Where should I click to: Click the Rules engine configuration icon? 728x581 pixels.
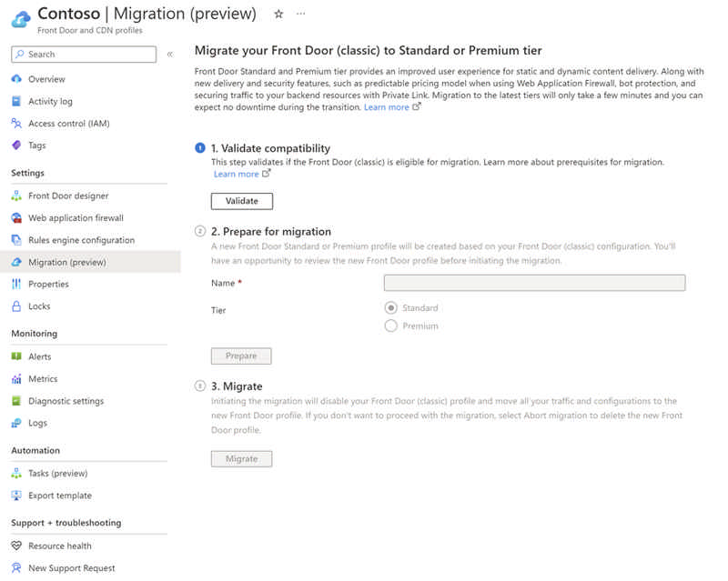16,240
